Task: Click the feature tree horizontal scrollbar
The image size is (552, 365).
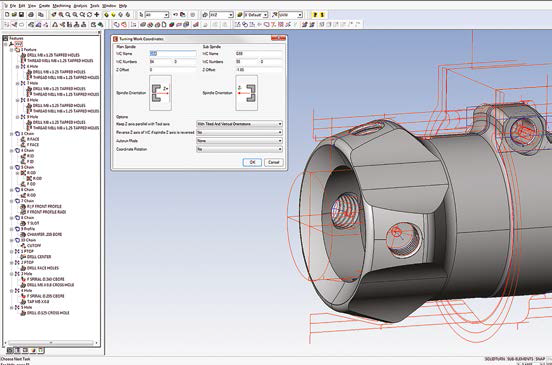Action: pos(51,342)
